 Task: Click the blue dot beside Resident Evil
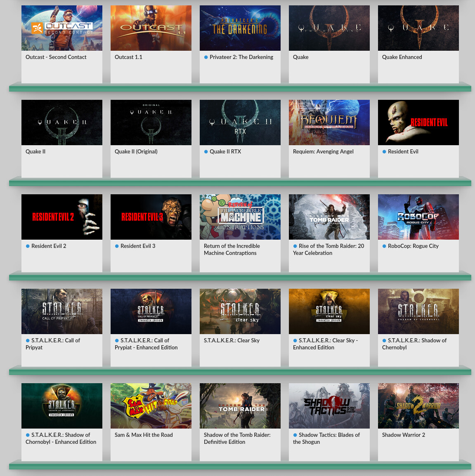click(384, 152)
